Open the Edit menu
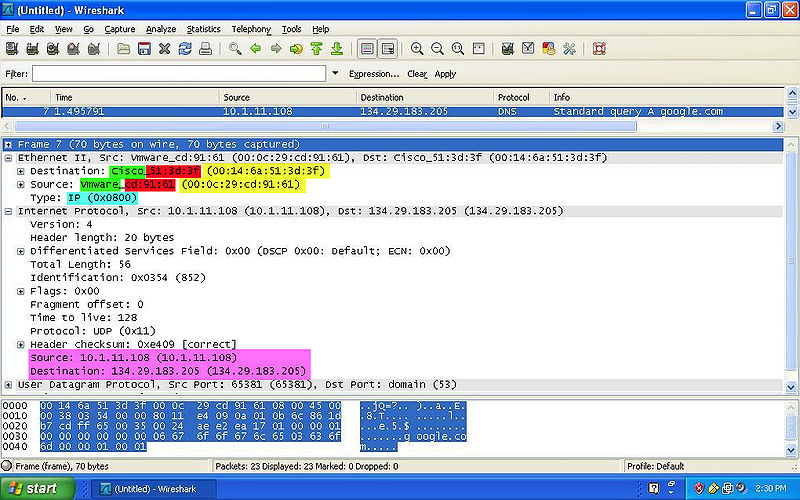This screenshot has width=800, height=500. (x=37, y=29)
